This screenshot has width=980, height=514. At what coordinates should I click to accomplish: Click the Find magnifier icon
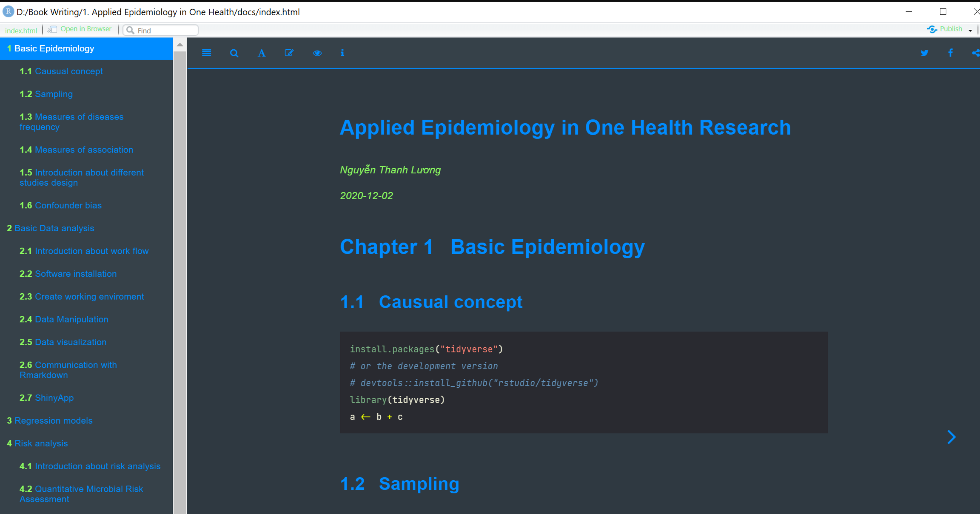130,30
